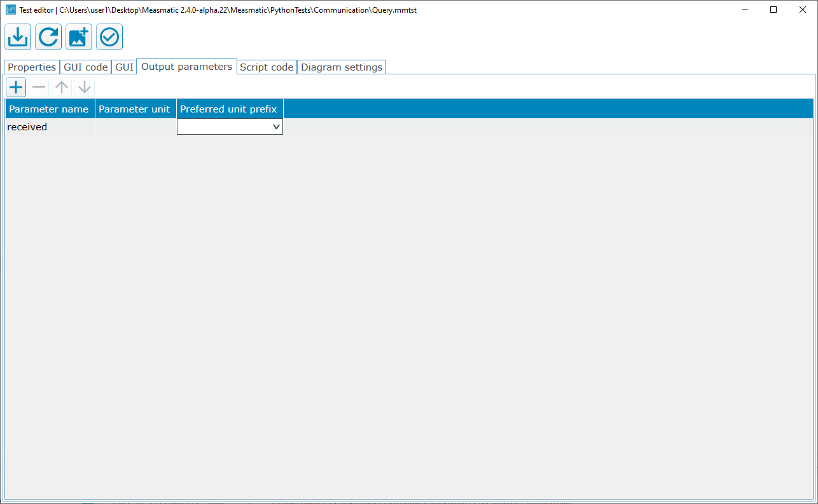Image resolution: width=818 pixels, height=504 pixels.
Task: Click the Parameter name column header
Action: (x=50, y=109)
